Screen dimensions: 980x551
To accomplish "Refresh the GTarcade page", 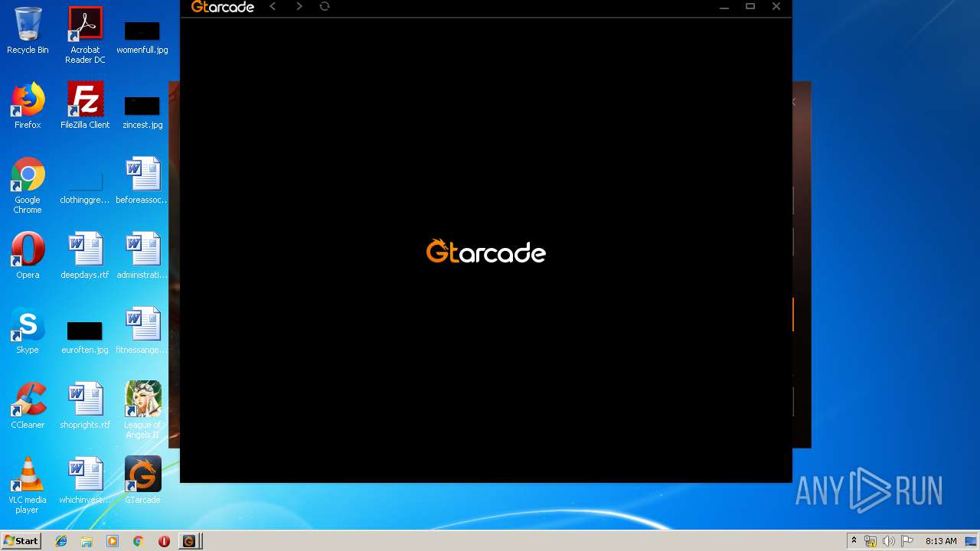I will 325,6.
